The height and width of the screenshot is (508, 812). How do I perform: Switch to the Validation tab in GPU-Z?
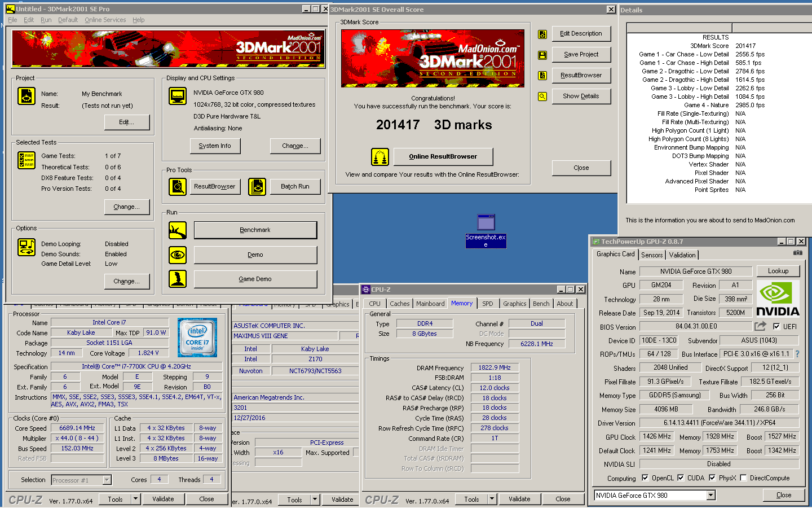(682, 255)
